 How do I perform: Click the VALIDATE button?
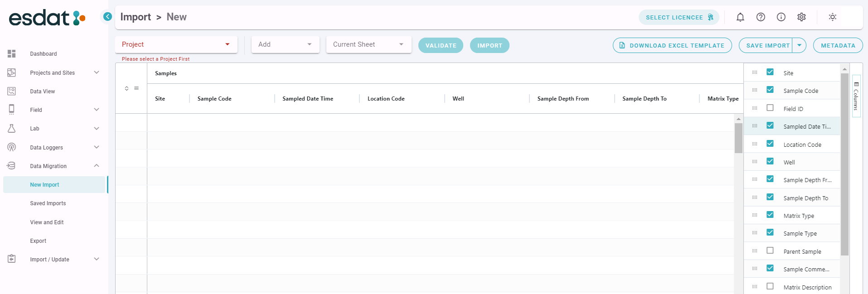pyautogui.click(x=441, y=45)
